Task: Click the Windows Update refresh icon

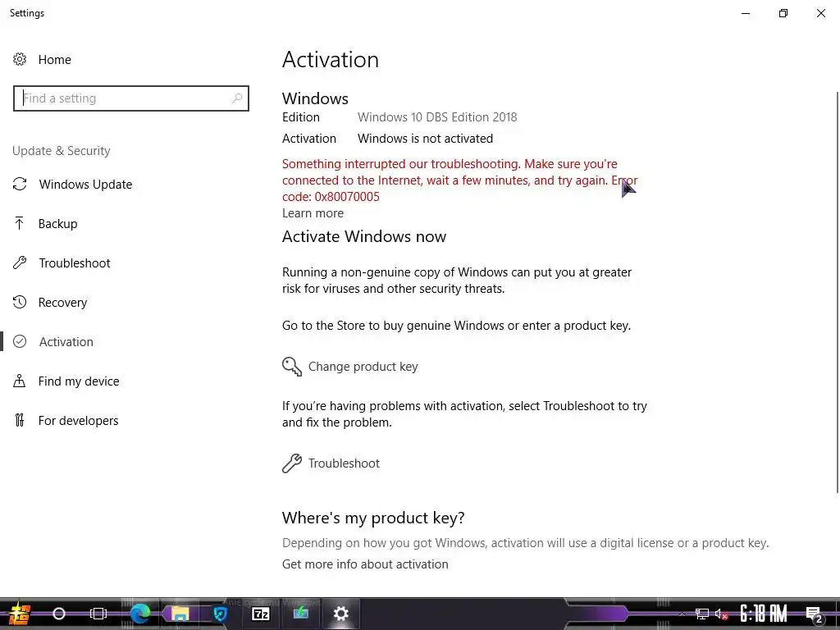Action: point(20,185)
